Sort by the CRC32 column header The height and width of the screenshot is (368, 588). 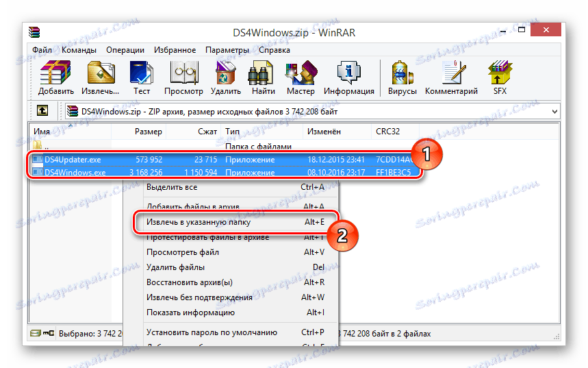coord(396,132)
